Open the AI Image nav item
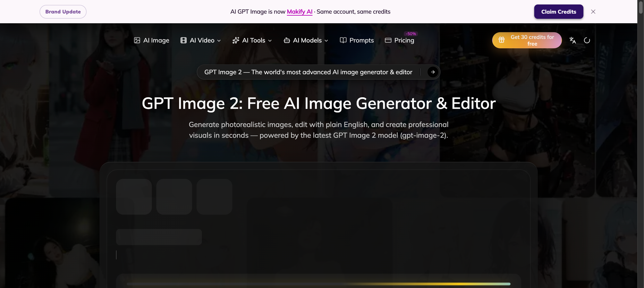 (151, 40)
